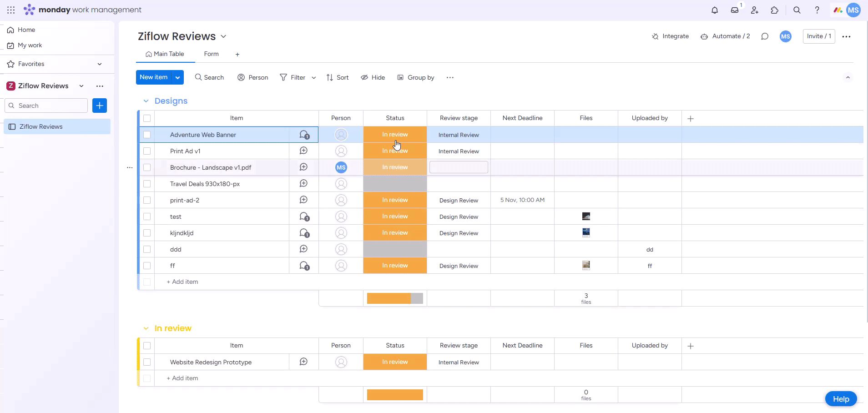Switch to Main Table tab
This screenshot has width=868, height=413.
point(165,54)
